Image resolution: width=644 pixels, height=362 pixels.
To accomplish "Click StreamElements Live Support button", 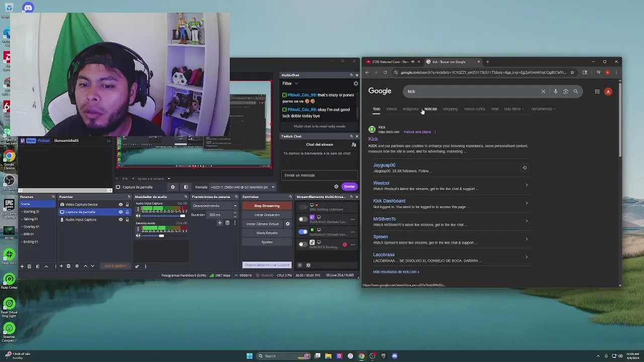I will 267,265.
